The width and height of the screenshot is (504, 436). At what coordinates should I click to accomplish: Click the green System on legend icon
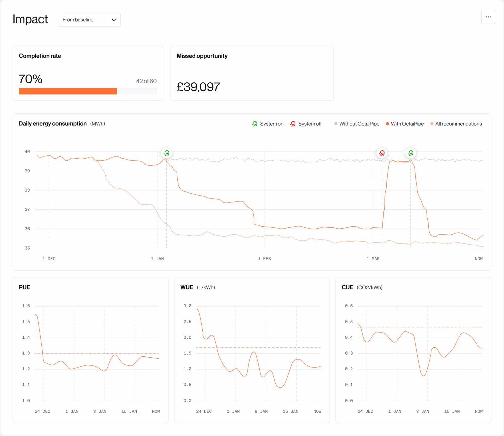click(254, 124)
